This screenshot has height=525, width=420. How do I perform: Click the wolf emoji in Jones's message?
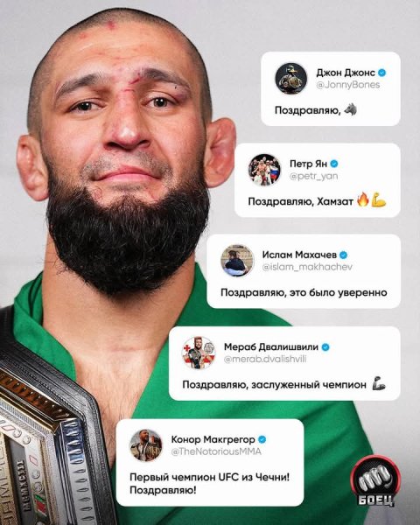click(x=351, y=109)
